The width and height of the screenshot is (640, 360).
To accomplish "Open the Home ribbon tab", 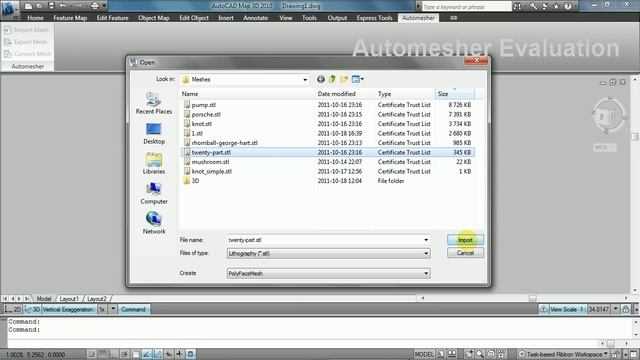I will coord(36,18).
